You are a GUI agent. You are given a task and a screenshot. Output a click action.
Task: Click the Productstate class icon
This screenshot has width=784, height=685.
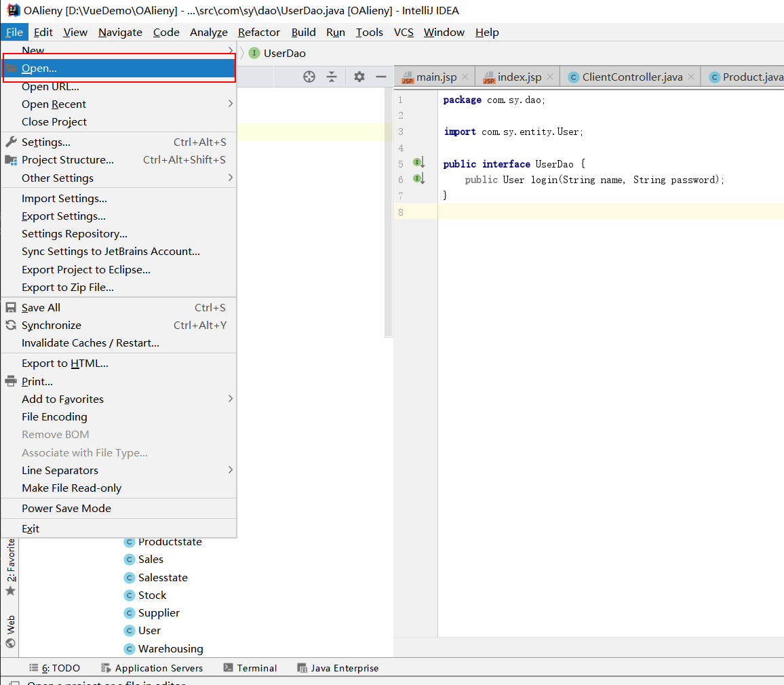tap(130, 542)
